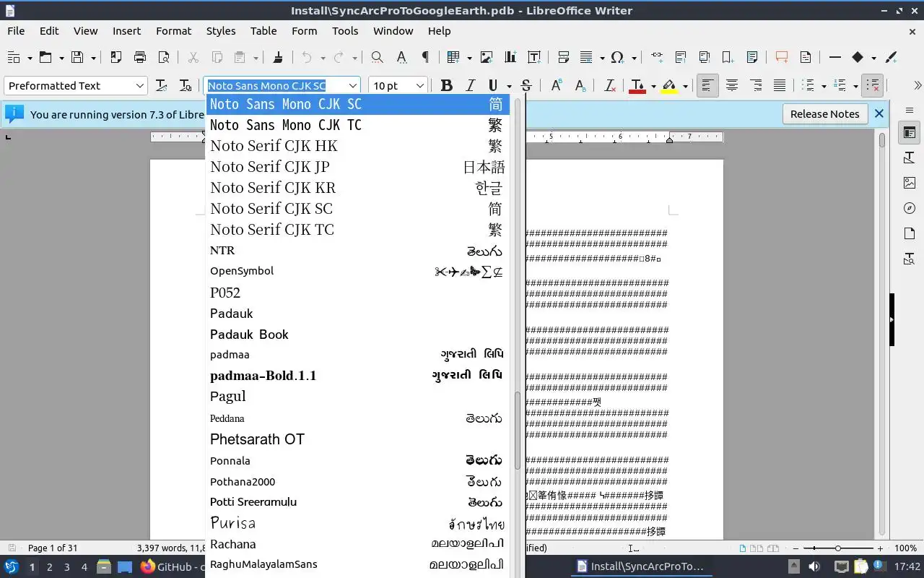Expand the ordered list style dropdown
Image resolution: width=924 pixels, height=578 pixels.
point(855,86)
